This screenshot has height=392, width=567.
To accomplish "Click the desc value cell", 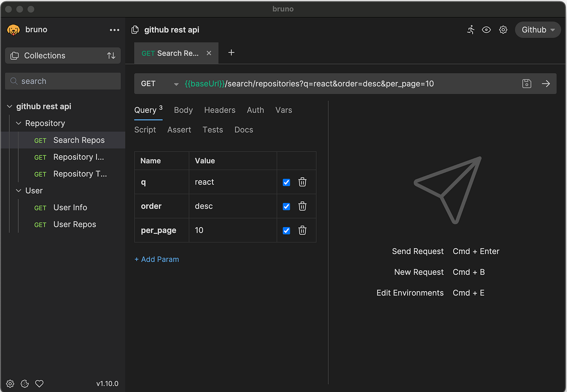I will [x=233, y=206].
